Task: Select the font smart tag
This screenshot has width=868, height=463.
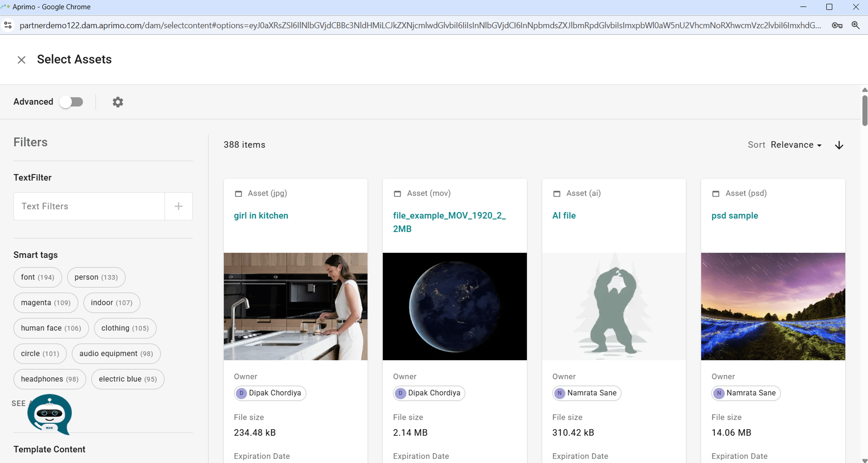Action: tap(37, 277)
